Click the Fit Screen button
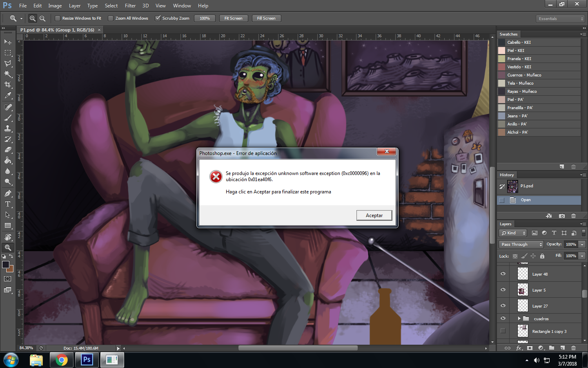Viewport: 588px width, 368px height. tap(234, 18)
